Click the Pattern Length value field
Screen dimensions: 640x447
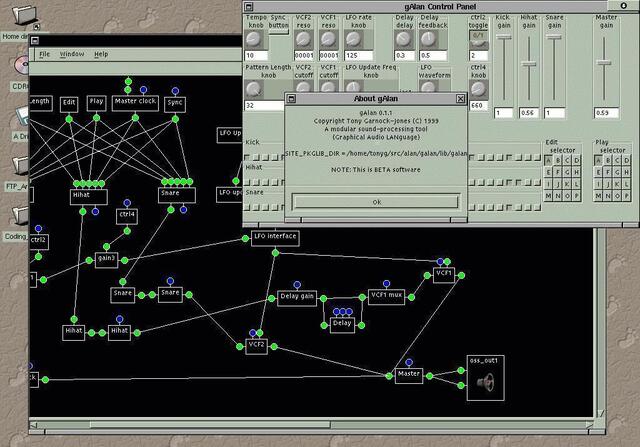pos(263,105)
